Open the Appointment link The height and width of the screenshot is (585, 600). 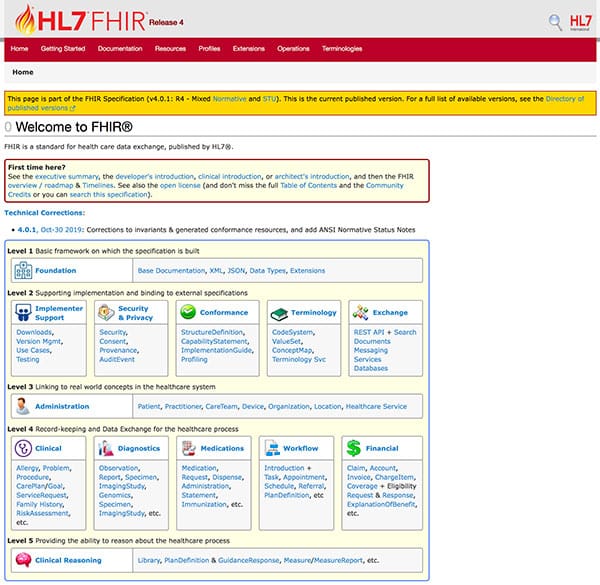(x=304, y=477)
